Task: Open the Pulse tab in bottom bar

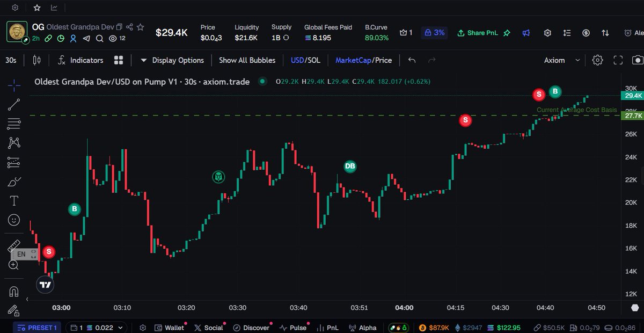Action: coord(293,327)
